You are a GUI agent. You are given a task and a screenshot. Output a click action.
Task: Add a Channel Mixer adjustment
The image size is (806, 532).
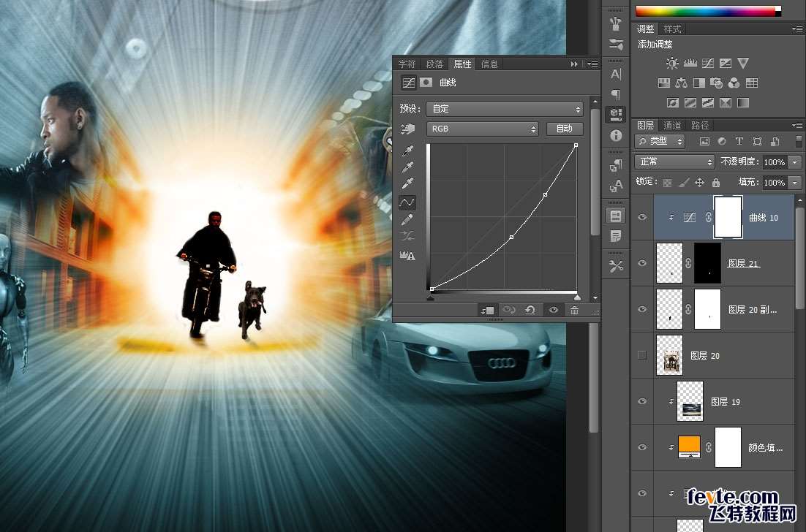734,83
